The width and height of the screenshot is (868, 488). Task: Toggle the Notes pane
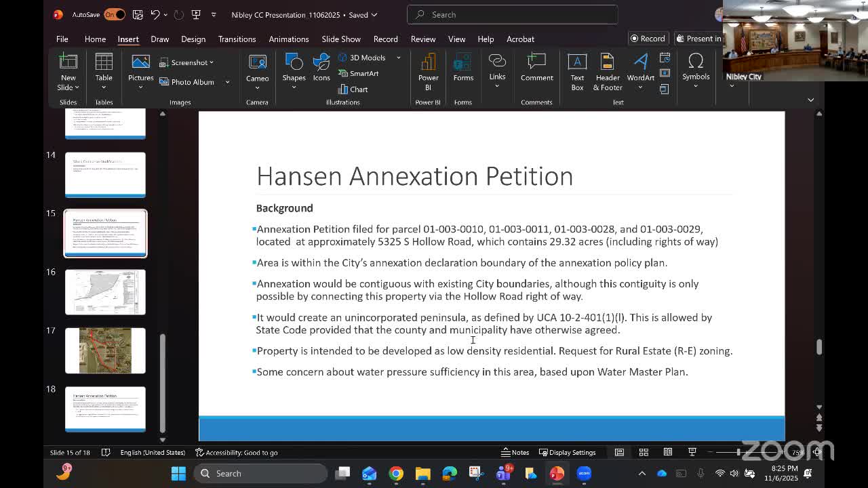515,452
